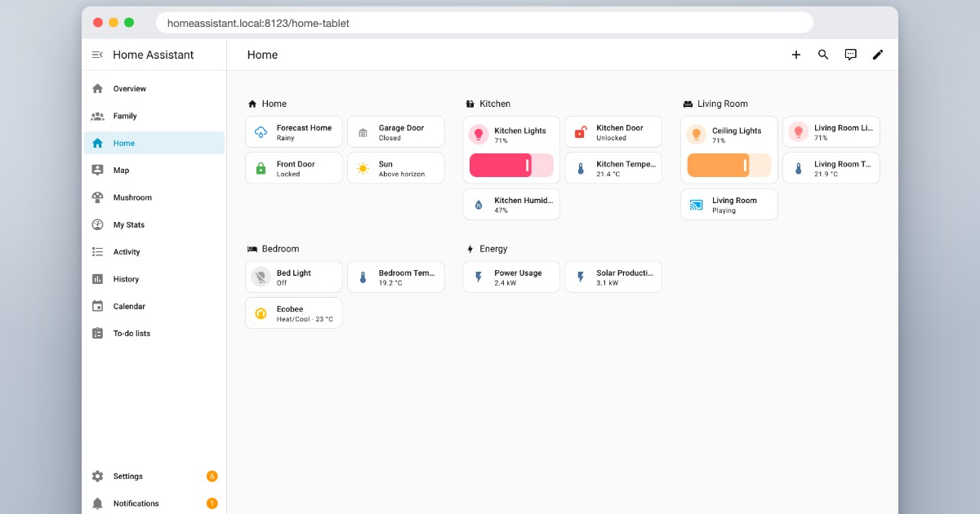
Task: Open Overview in the sidebar
Action: tap(154, 89)
